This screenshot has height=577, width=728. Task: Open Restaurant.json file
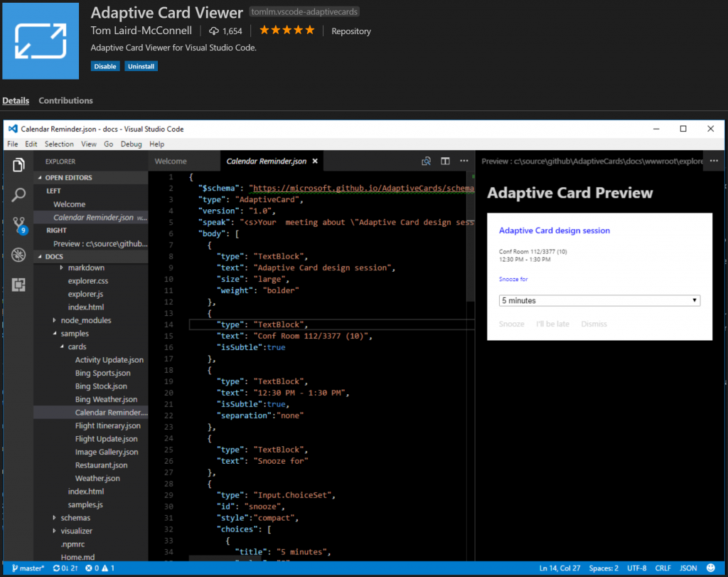pyautogui.click(x=101, y=465)
